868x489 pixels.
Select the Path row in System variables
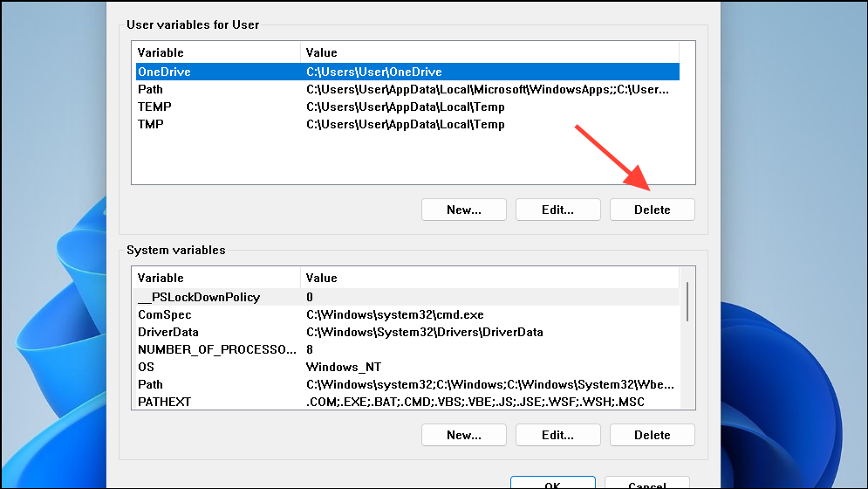[x=407, y=384]
